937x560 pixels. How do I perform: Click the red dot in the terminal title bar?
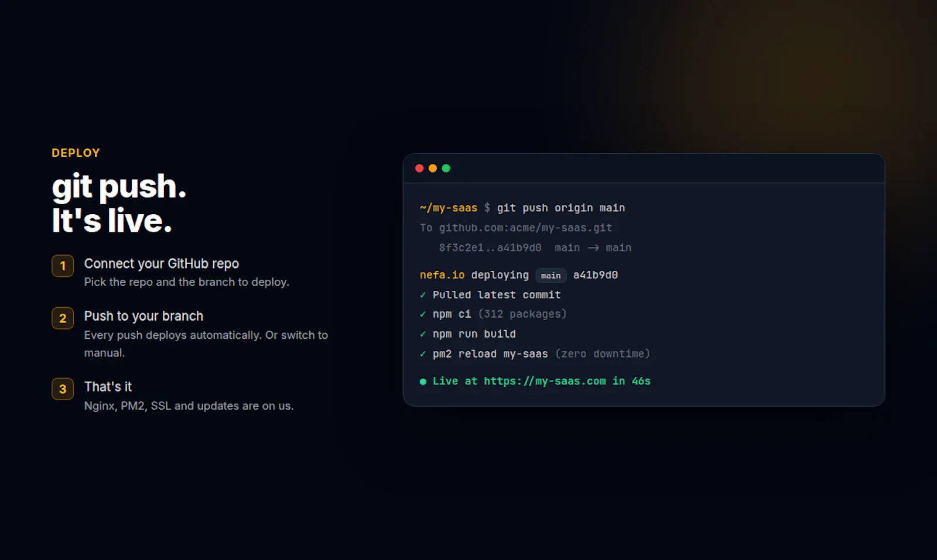(x=419, y=169)
